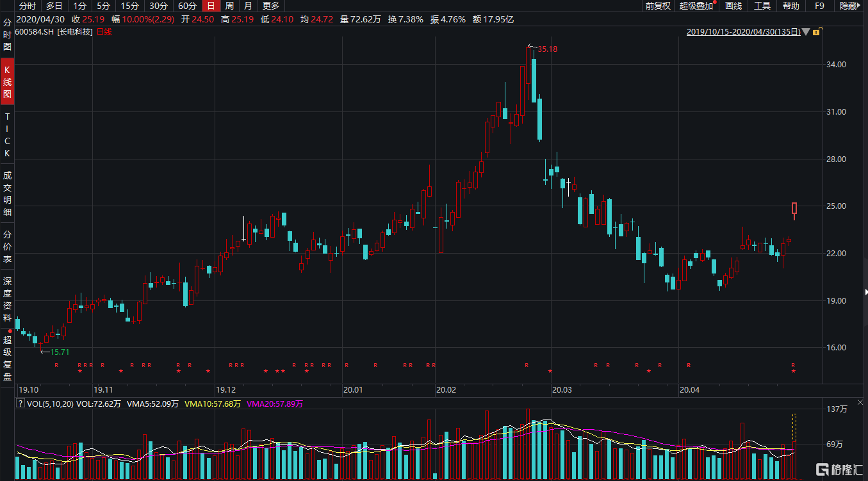Click the 137万 volume axis label
Viewport: 868px width, 481px height.
pos(838,409)
